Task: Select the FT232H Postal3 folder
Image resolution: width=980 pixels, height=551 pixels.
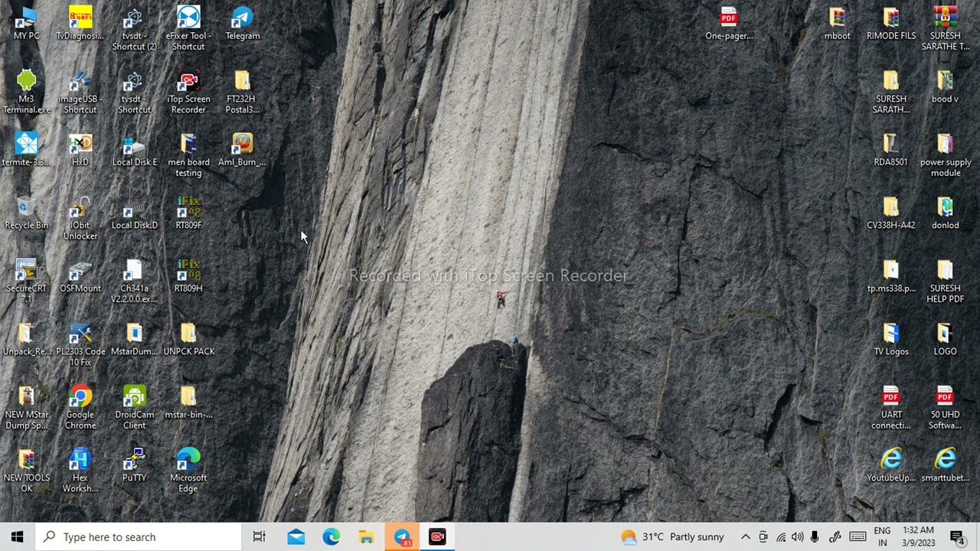Action: [243, 92]
